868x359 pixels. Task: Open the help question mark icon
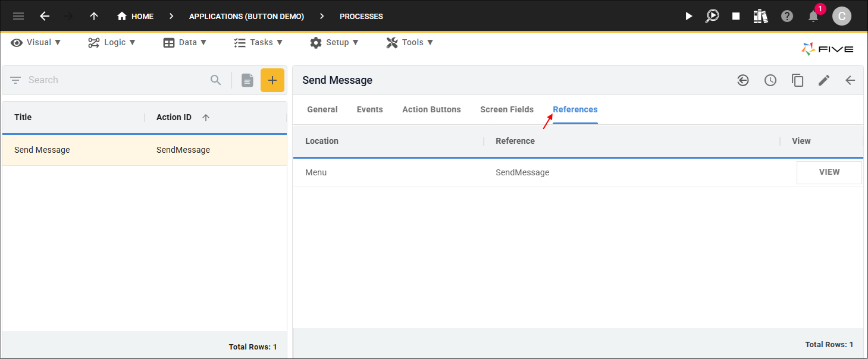tap(787, 16)
